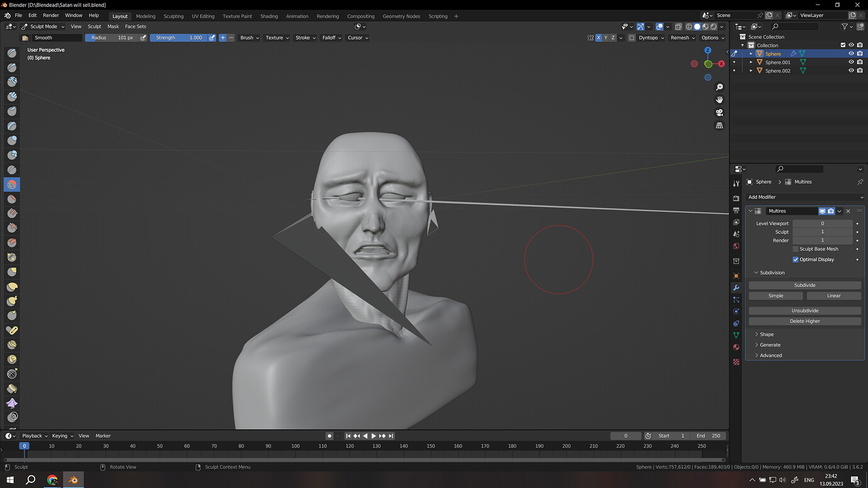868x488 pixels.
Task: Hide Sphere.001 with its eye icon
Action: click(x=851, y=62)
